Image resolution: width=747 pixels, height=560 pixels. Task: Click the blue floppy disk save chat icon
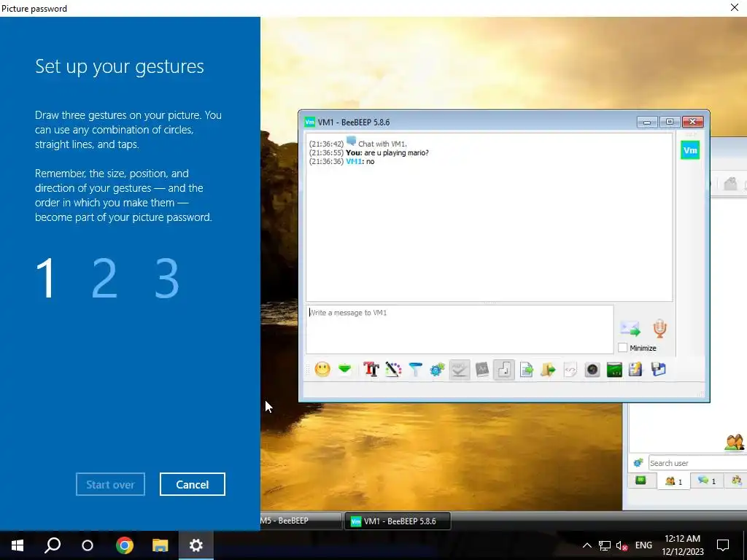(659, 370)
